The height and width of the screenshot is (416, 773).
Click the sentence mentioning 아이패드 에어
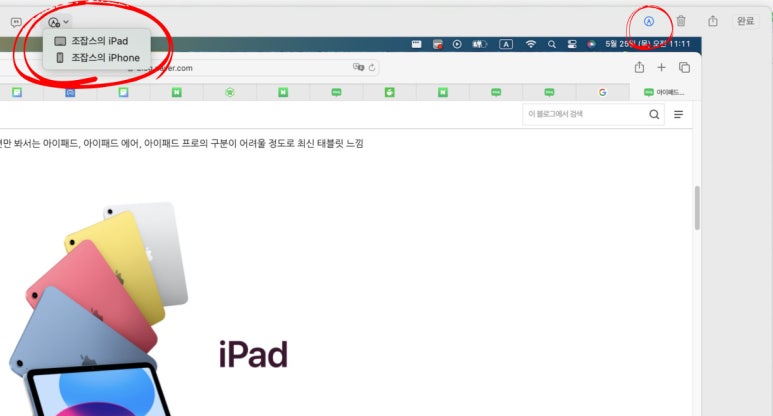181,143
